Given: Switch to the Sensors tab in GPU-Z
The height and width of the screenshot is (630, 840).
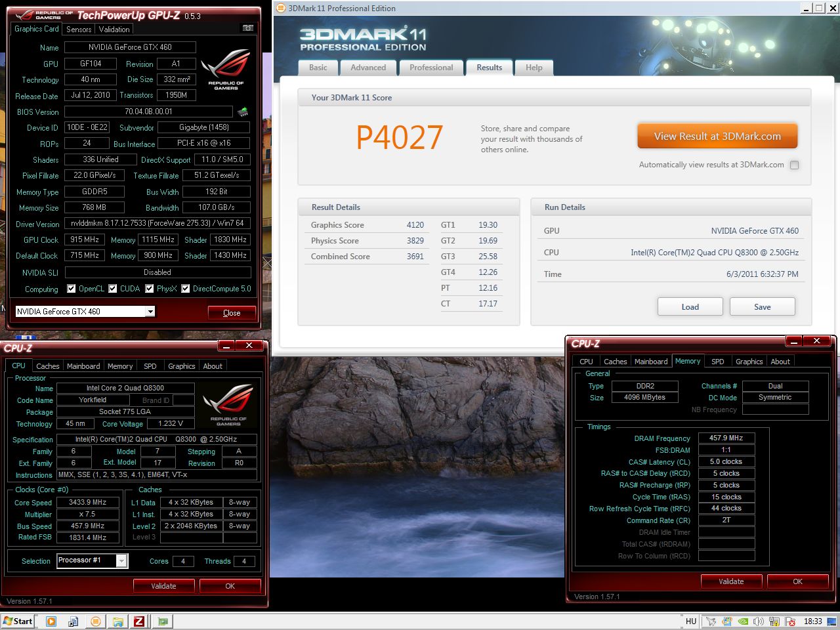Looking at the screenshot, I should (79, 30).
